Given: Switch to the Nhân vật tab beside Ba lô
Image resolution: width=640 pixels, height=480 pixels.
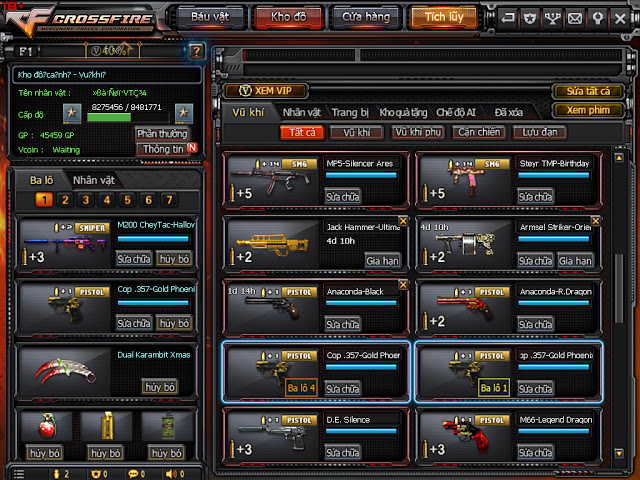Looking at the screenshot, I should coord(93,180).
